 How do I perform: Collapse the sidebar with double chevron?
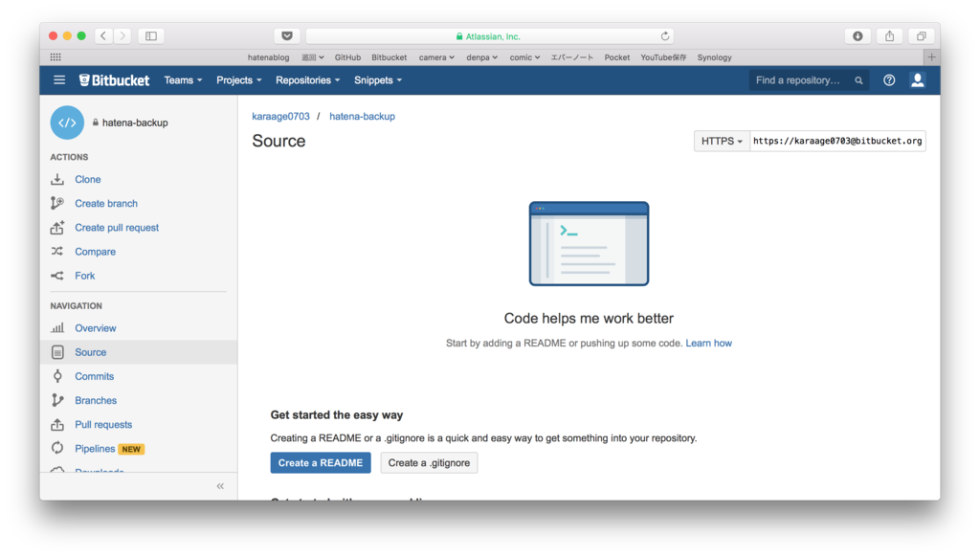tap(220, 486)
